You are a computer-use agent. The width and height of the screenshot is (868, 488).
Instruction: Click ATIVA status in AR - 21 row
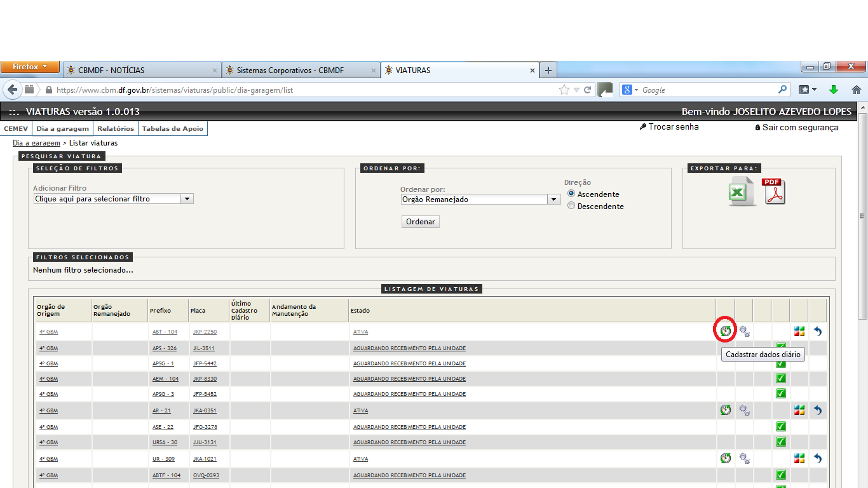[360, 410]
